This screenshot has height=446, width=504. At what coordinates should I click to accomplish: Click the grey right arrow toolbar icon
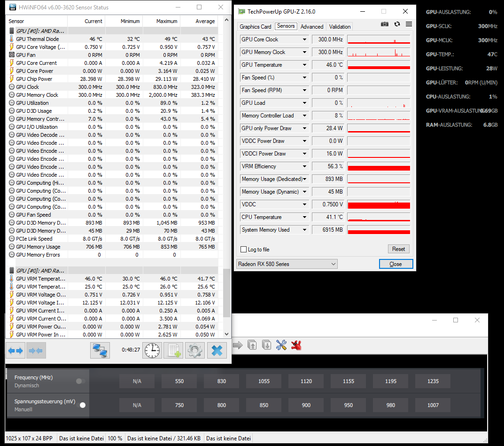(238, 345)
